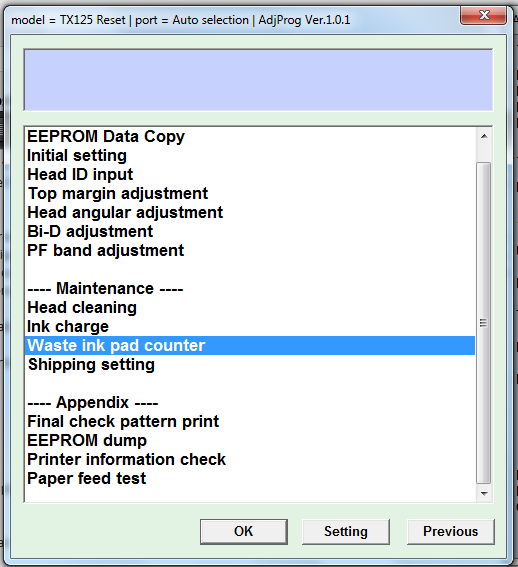The height and width of the screenshot is (567, 518).
Task: Click the list scrollbar up arrow
Action: [484, 136]
